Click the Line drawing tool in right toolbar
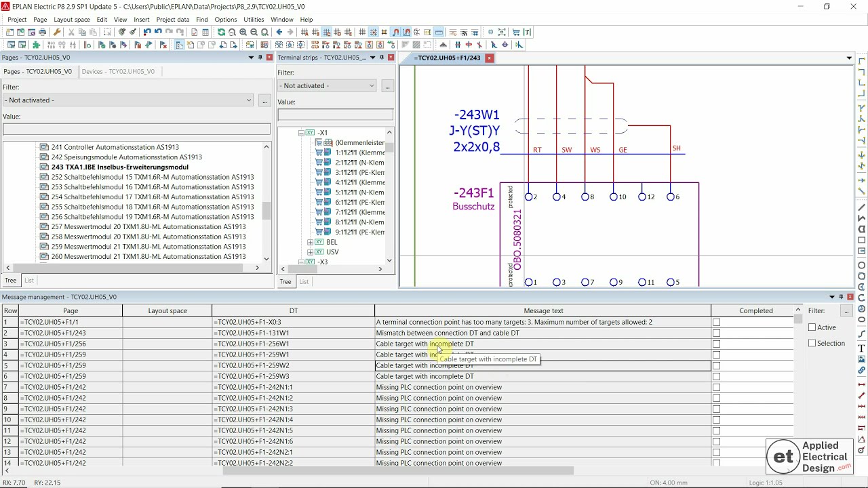868x488 pixels. pos(862,208)
